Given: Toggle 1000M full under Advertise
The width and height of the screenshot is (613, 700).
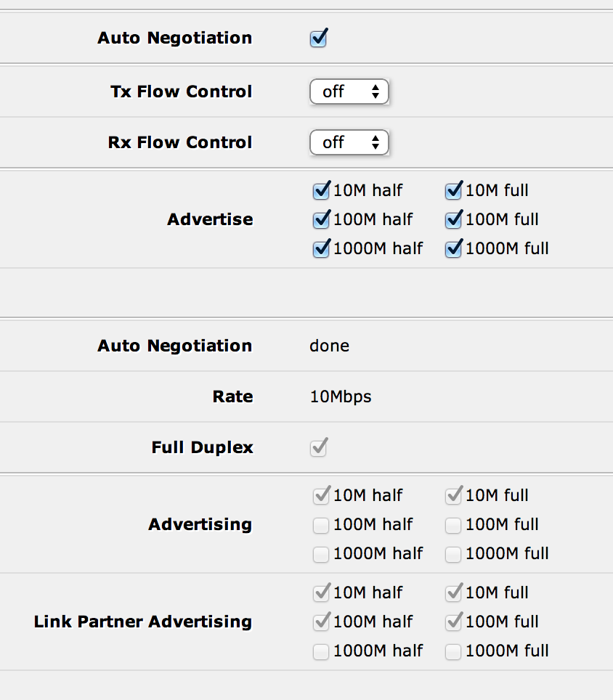Looking at the screenshot, I should (x=453, y=249).
